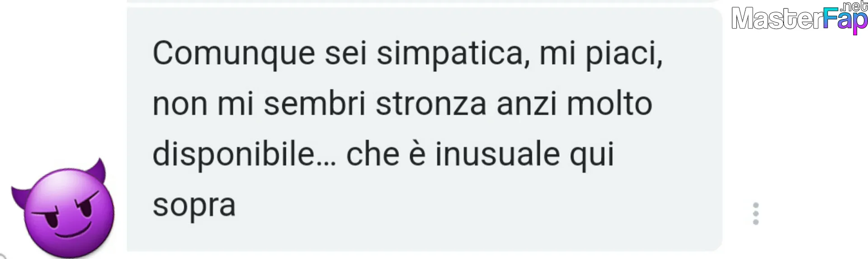Viewport: 868px width, 259px height.
Task: Click the .net text above the logo
Action: 854,6
